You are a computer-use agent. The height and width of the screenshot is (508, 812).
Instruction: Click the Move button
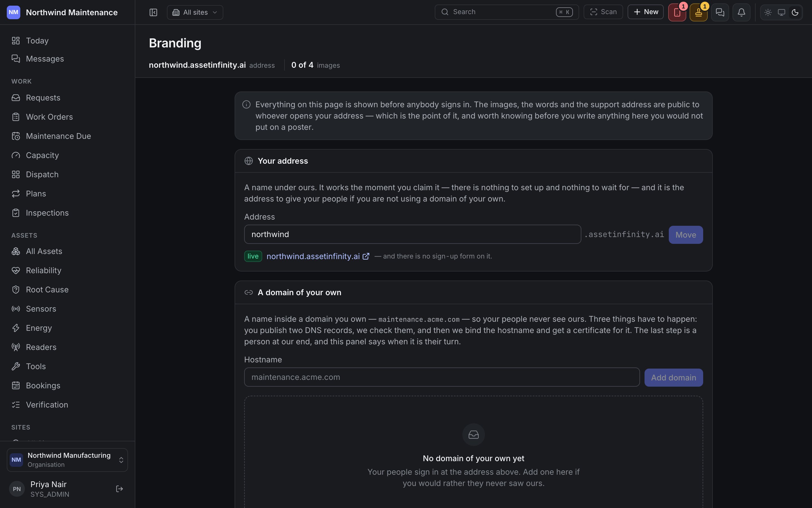tap(685, 235)
